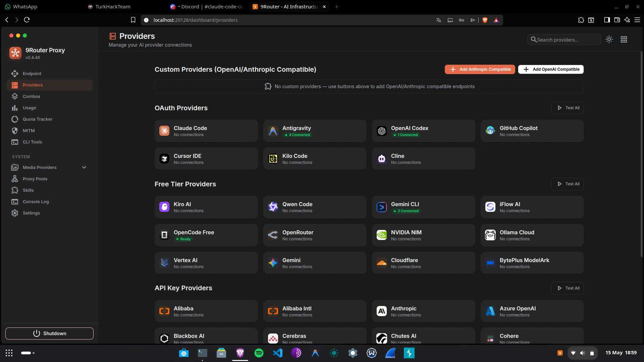Click the Qwen Code icon
Viewport: 644px width, 362px height.
273,207
